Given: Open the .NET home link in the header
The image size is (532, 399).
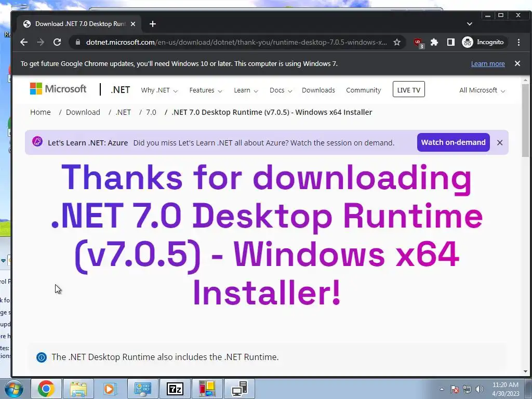Looking at the screenshot, I should 120,90.
